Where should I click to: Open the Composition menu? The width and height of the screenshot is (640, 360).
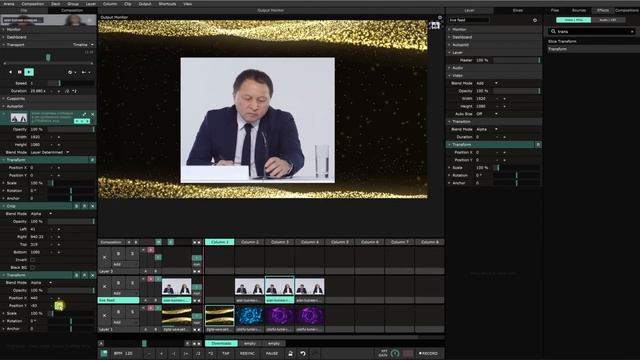click(33, 4)
